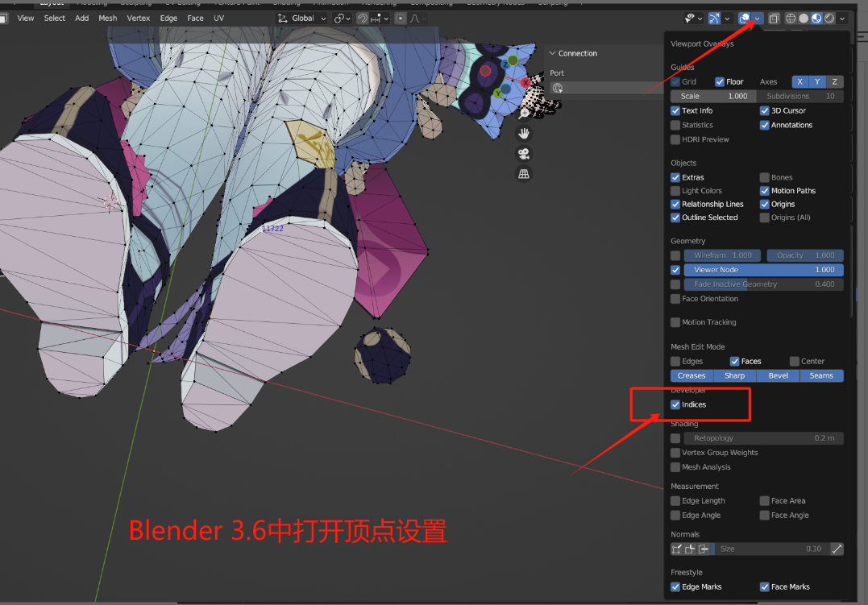868x605 pixels.
Task: Uncheck the Floor checkbox
Action: tap(720, 82)
